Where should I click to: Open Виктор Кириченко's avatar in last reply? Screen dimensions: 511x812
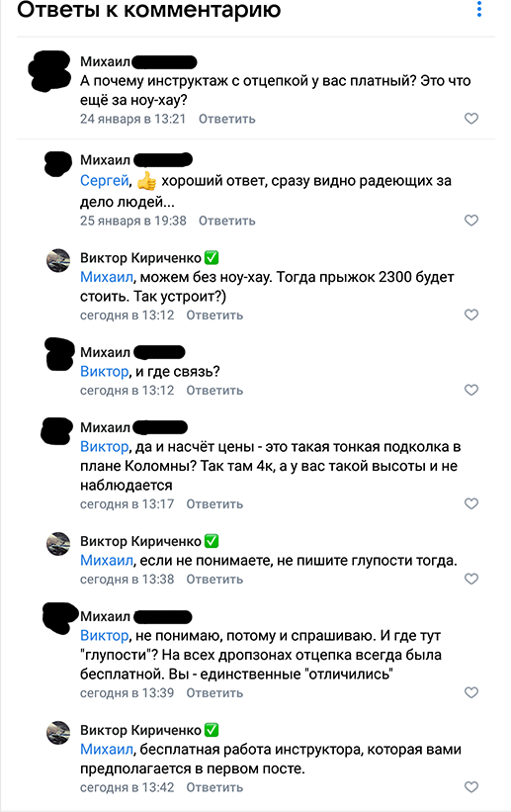point(58,733)
